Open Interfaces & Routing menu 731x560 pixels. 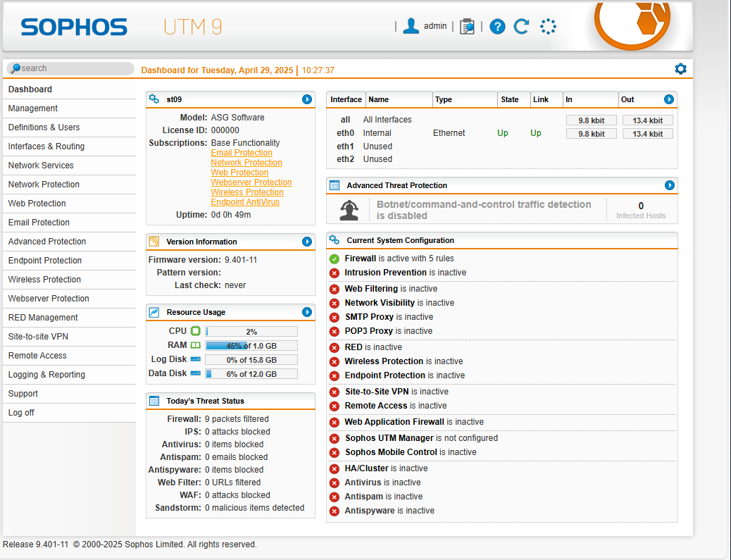70,147
